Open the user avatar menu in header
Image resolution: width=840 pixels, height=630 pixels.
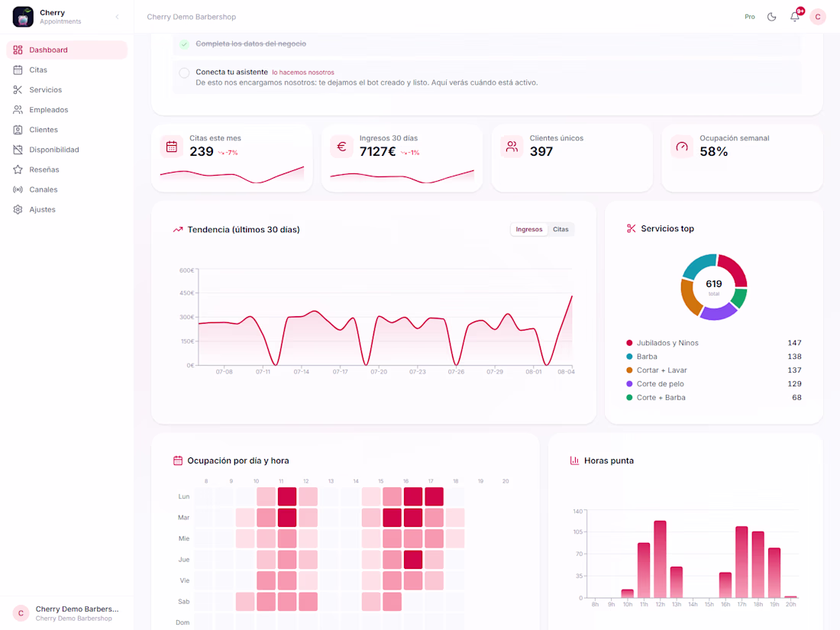[818, 17]
